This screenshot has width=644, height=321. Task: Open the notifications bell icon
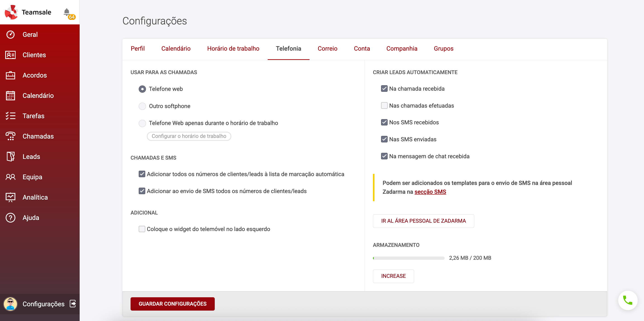pos(67,12)
